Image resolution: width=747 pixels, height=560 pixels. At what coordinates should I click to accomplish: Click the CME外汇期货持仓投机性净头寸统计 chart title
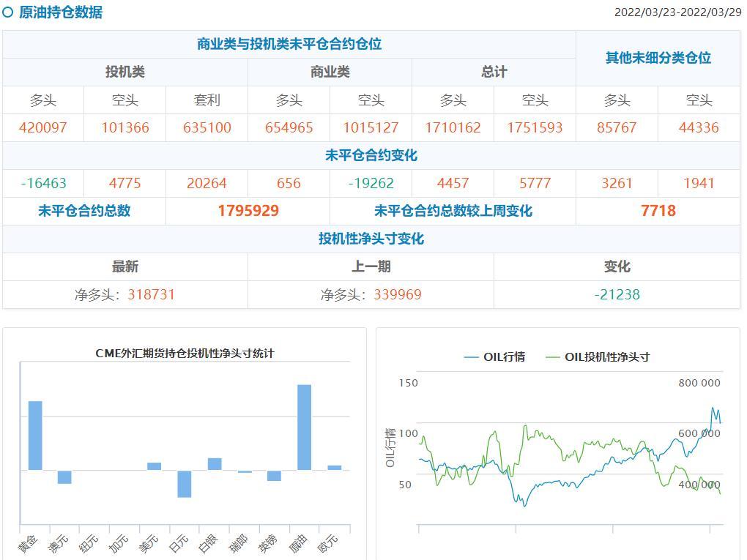185,354
